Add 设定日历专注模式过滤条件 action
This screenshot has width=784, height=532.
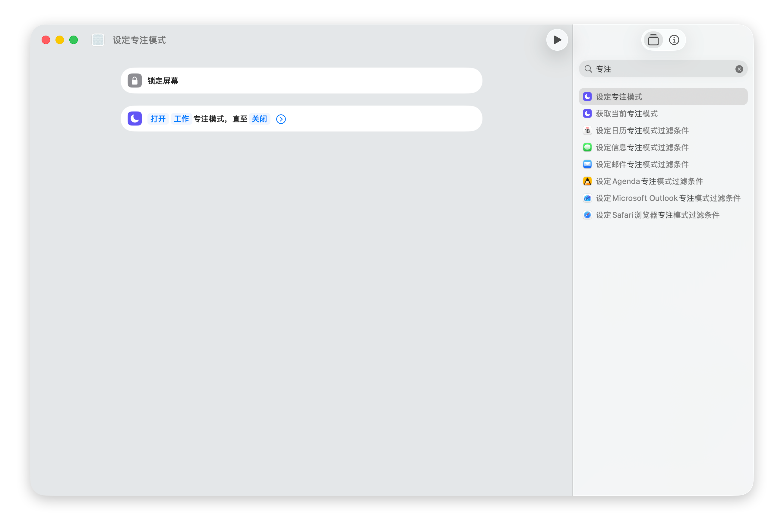coord(642,131)
